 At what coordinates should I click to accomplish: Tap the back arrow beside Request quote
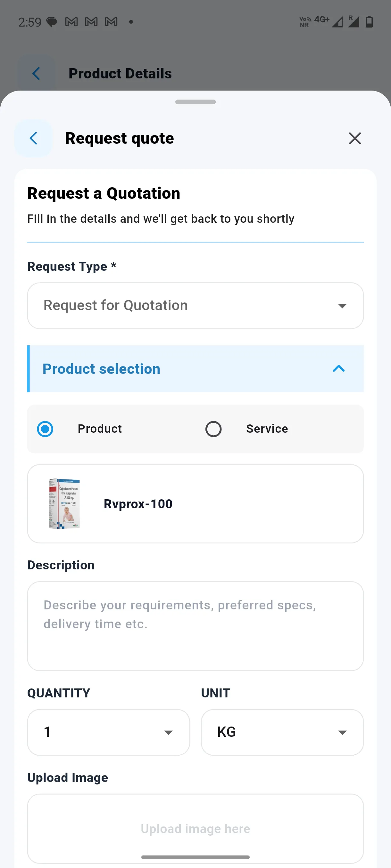point(33,138)
